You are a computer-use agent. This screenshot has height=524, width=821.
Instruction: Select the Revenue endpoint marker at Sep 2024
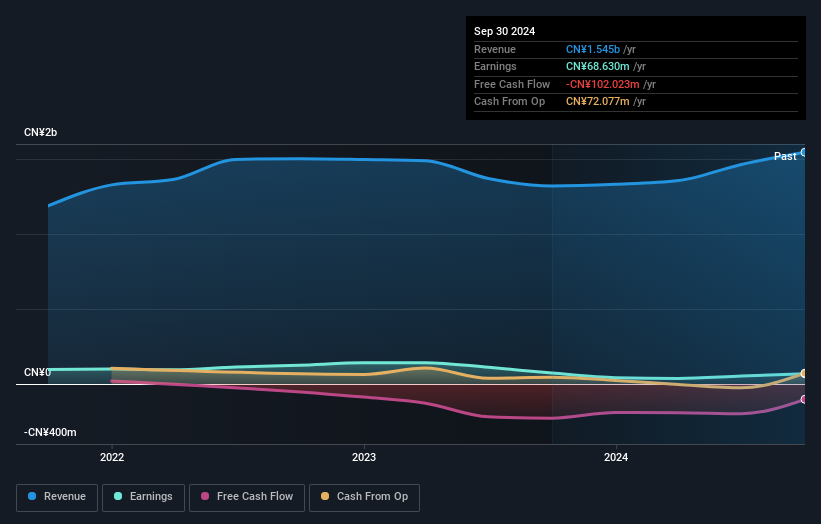(x=804, y=152)
